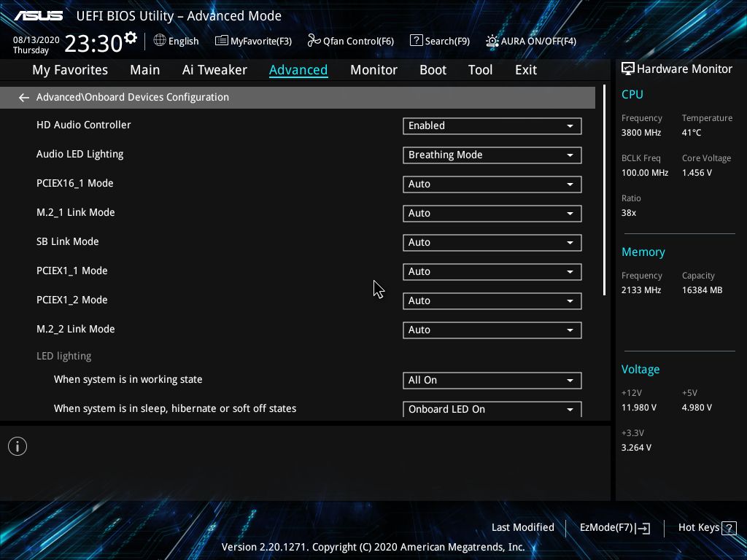Click the 3.264 V reading

pos(636,448)
